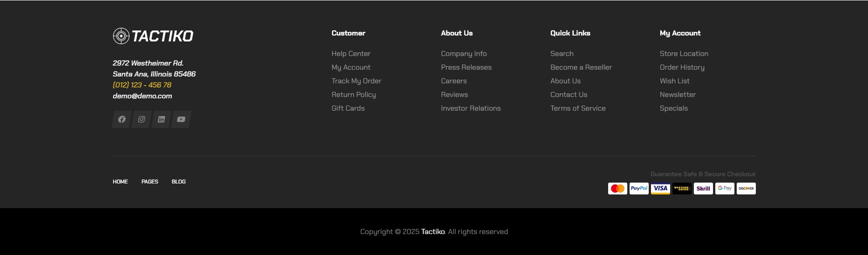
Task: Click the Mastercard payment icon
Action: point(618,189)
